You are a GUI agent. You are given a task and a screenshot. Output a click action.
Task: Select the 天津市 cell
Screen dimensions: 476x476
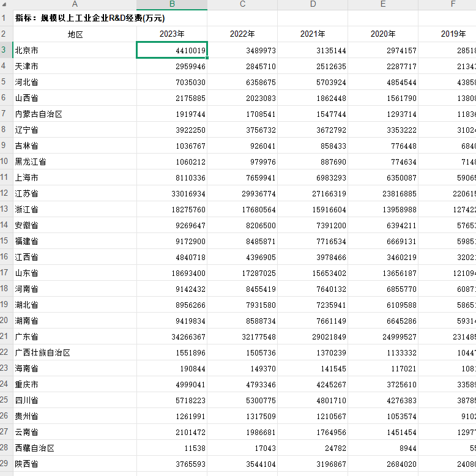75,66
